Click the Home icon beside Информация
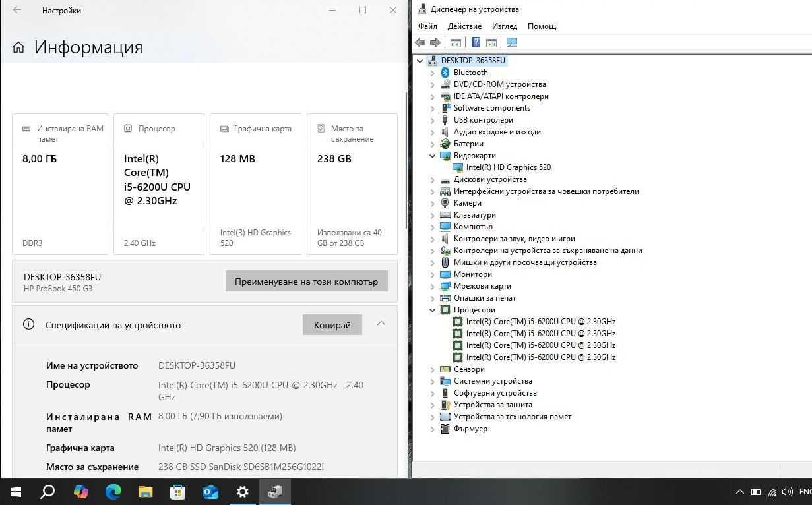The height and width of the screenshot is (505, 812). pos(18,47)
